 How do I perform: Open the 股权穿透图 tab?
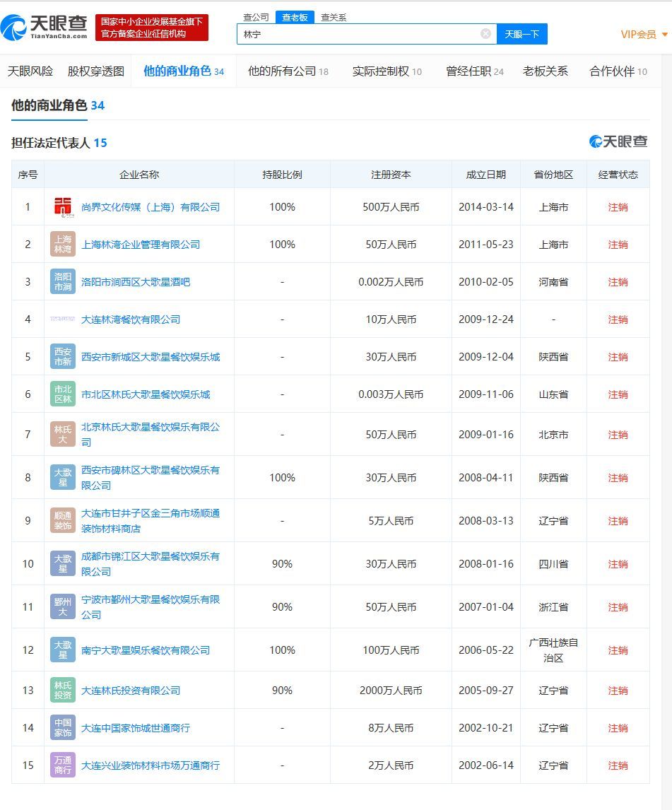[x=96, y=71]
